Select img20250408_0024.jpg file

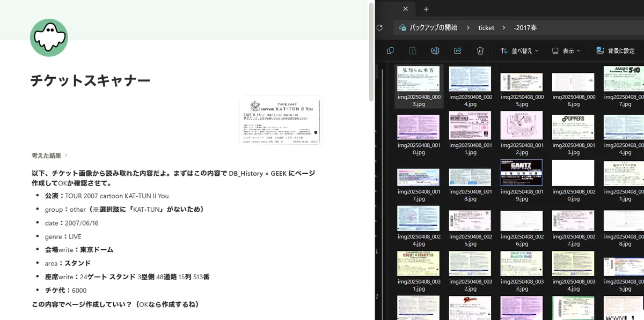(419, 226)
